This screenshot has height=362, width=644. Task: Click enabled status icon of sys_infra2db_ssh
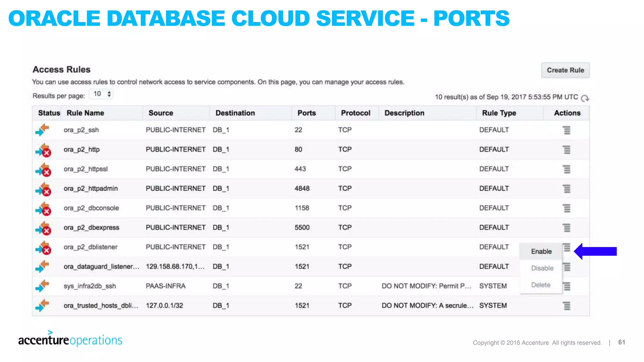[x=42, y=286]
